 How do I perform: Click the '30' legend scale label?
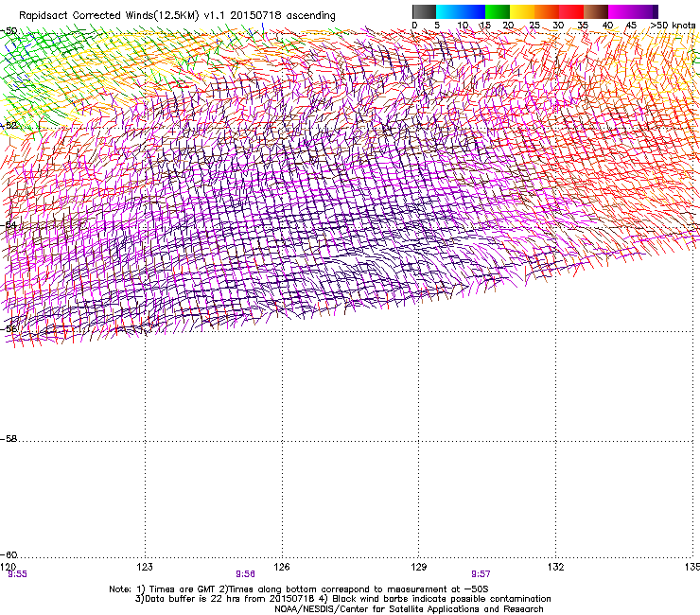coord(558,26)
